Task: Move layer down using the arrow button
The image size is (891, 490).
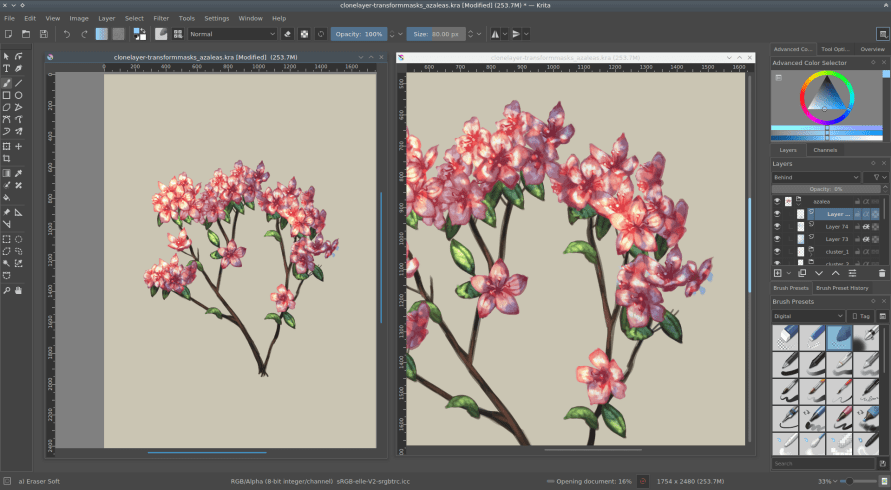Action: pos(818,273)
